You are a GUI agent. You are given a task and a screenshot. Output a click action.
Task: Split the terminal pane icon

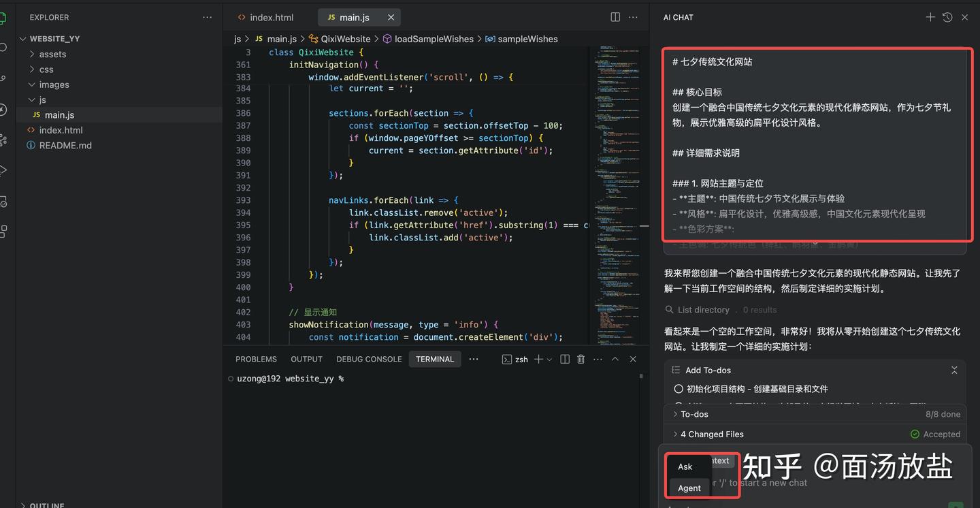(x=564, y=359)
